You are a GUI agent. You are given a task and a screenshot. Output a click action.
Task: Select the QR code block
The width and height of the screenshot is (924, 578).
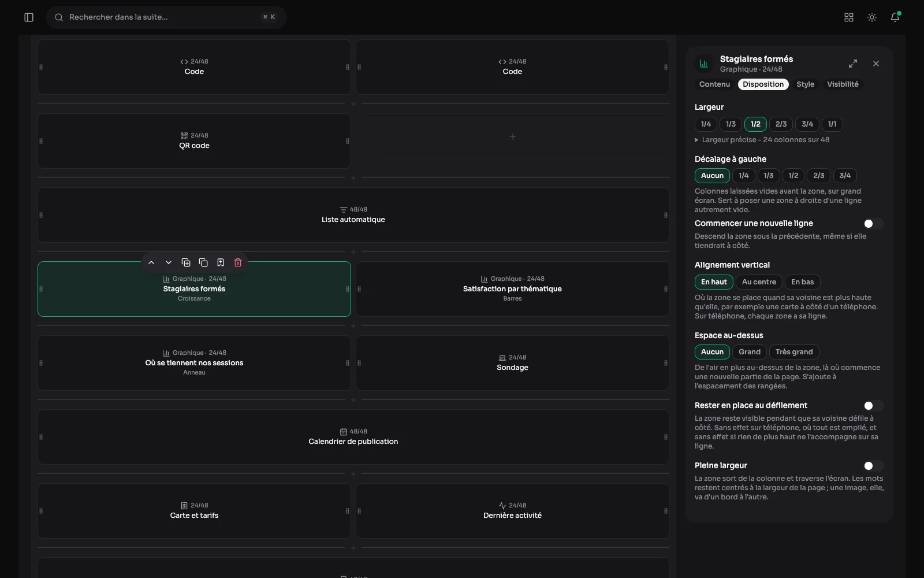click(194, 141)
